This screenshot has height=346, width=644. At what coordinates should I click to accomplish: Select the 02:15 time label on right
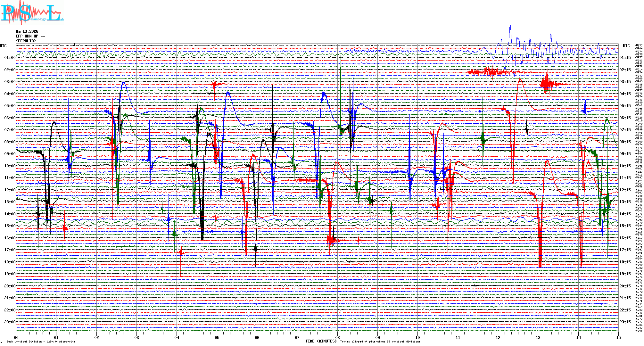click(x=625, y=70)
